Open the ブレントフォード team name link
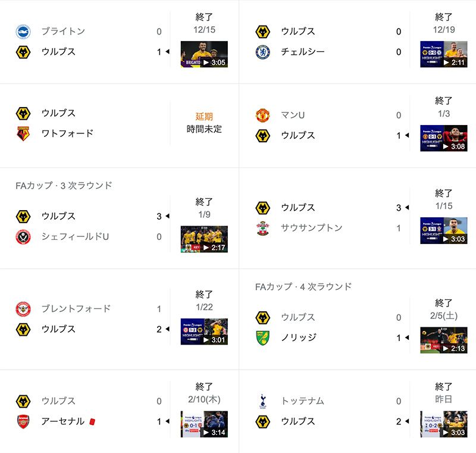476x453 pixels. [x=76, y=309]
